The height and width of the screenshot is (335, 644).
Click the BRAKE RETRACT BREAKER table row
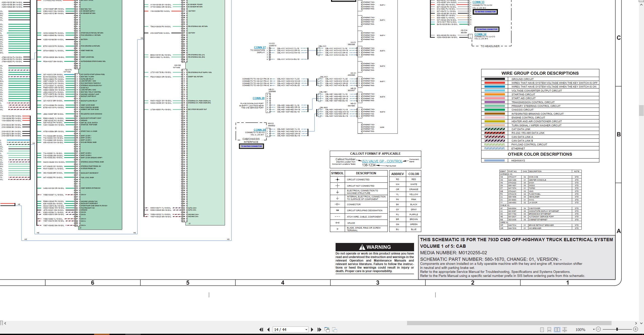(540, 225)
